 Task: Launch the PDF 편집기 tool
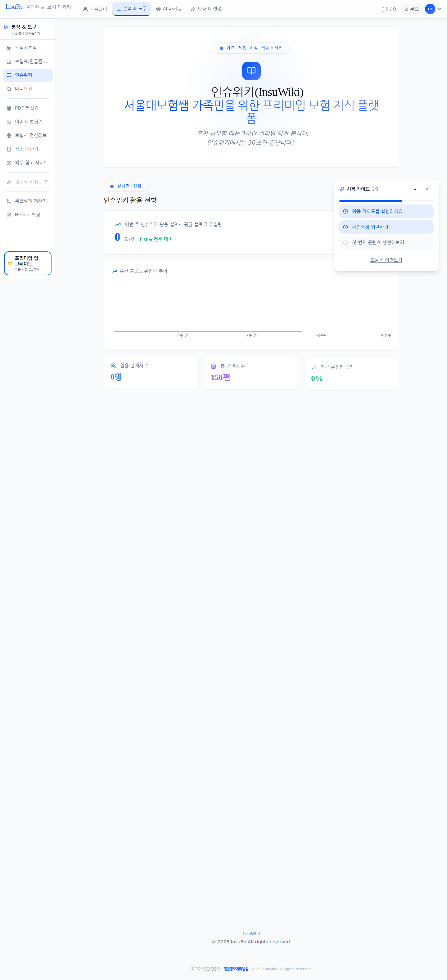[x=28, y=108]
